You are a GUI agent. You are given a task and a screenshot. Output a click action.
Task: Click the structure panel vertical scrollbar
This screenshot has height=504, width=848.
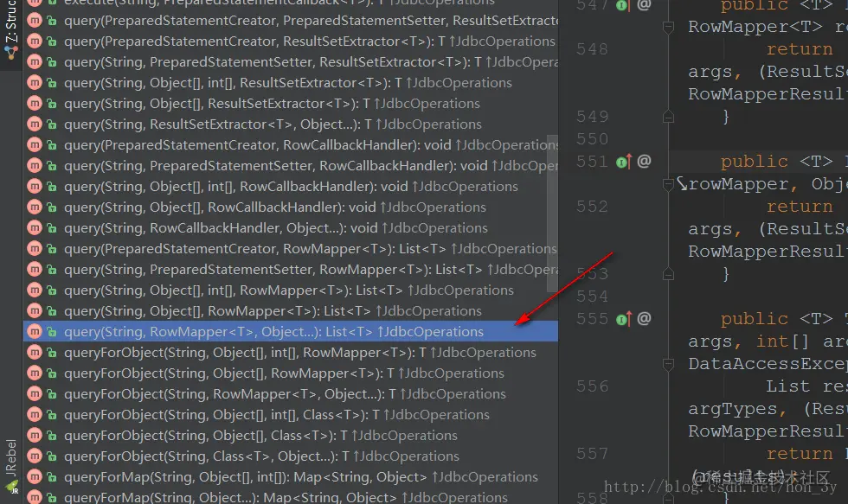pos(552,214)
